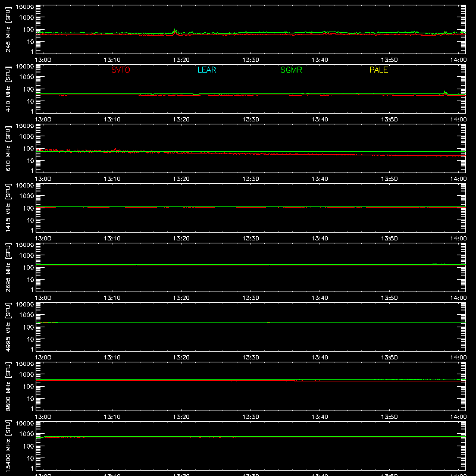Click the red SVTO station label

click(x=121, y=70)
